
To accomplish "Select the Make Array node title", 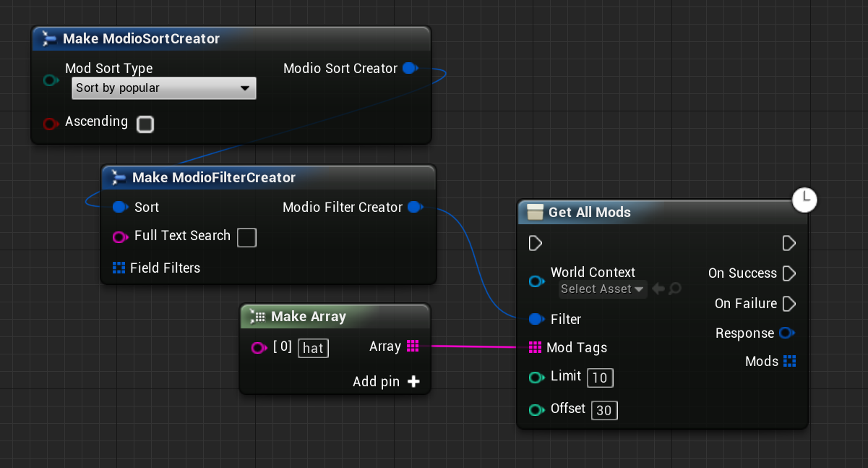I will click(x=309, y=316).
